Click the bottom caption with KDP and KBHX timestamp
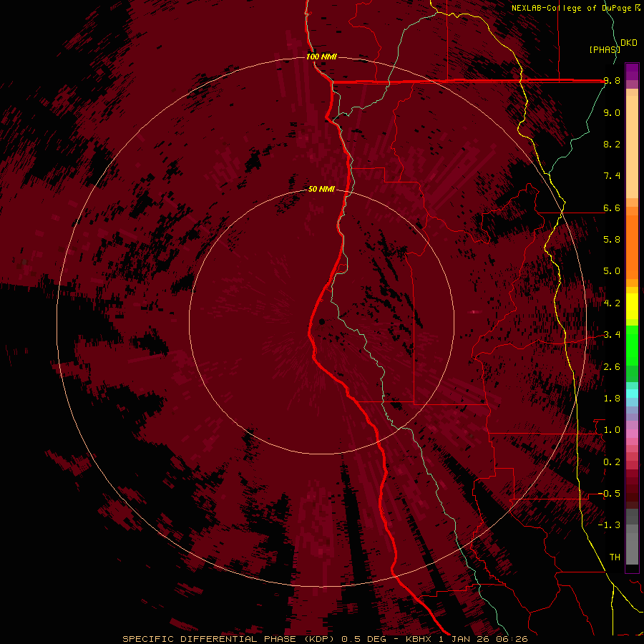The height and width of the screenshot is (644, 644). 325,639
